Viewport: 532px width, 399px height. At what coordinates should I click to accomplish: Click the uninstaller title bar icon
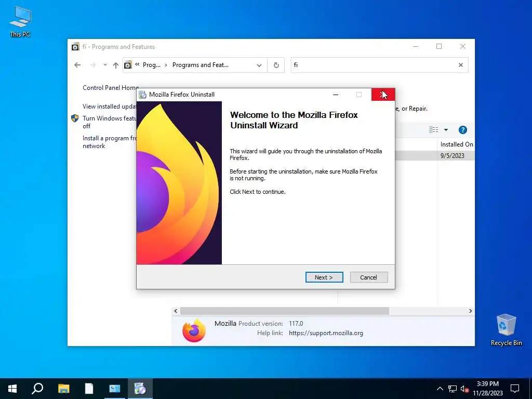pyautogui.click(x=143, y=95)
